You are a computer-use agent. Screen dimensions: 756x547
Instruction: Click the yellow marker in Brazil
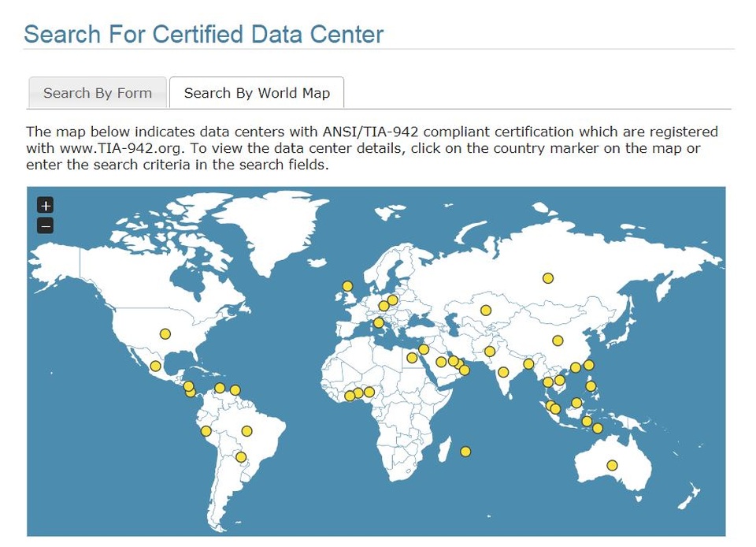(246, 431)
